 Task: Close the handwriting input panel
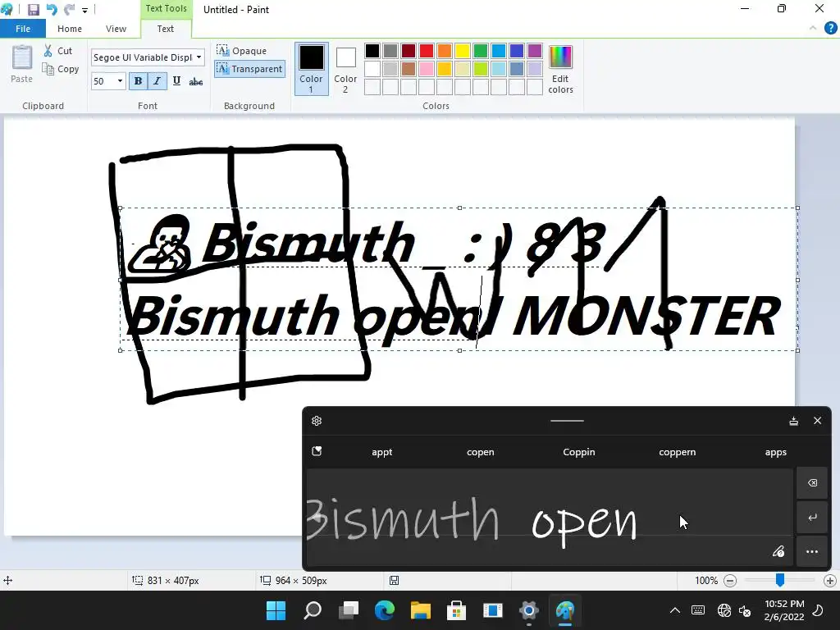coord(818,421)
